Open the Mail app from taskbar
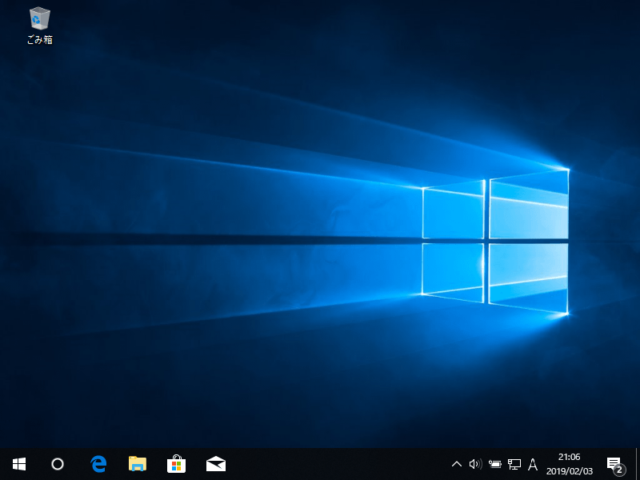This screenshot has height=480, width=640. [x=216, y=464]
